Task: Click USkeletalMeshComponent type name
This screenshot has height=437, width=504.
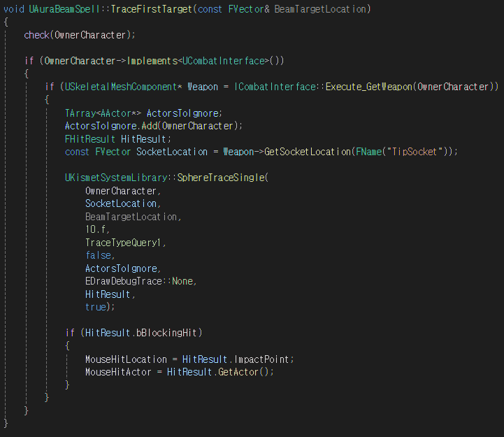Action: tap(121, 87)
